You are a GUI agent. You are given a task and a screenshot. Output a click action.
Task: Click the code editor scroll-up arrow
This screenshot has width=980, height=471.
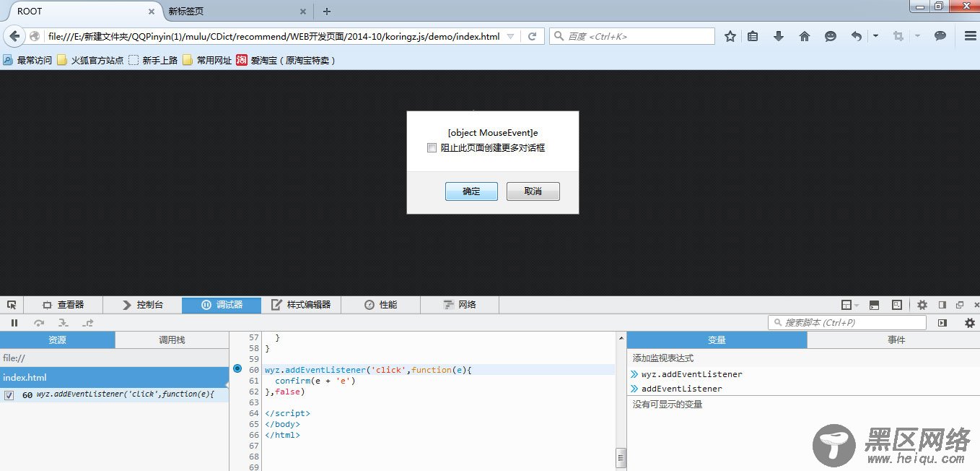(x=621, y=337)
